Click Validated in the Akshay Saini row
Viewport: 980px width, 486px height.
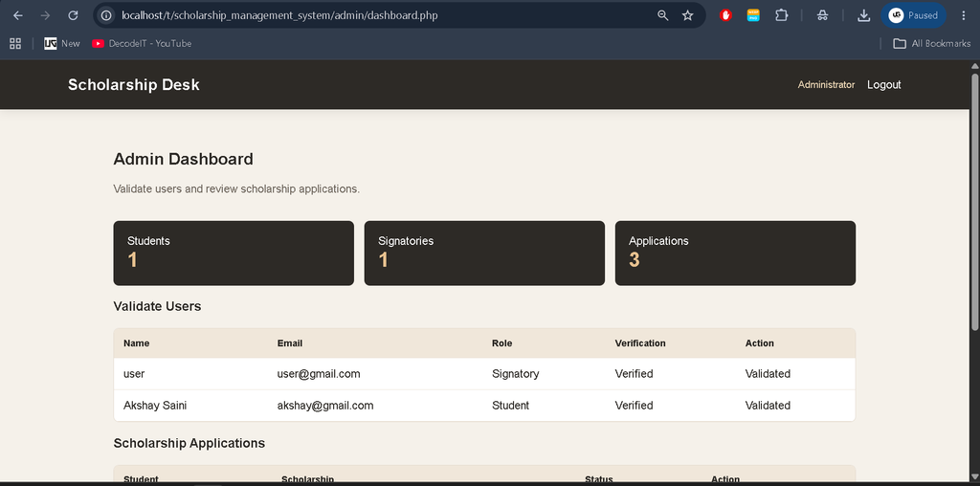(x=768, y=406)
